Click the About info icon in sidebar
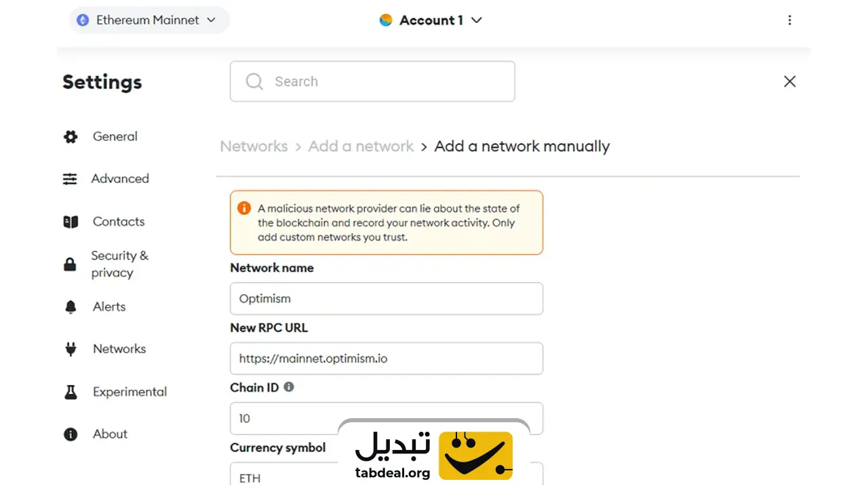The height and width of the screenshot is (488, 868). point(71,434)
